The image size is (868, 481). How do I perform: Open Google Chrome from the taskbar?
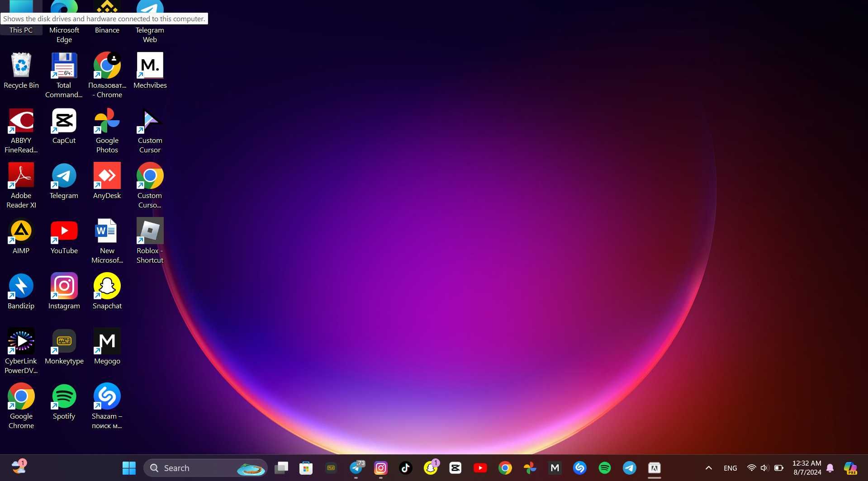click(x=505, y=468)
